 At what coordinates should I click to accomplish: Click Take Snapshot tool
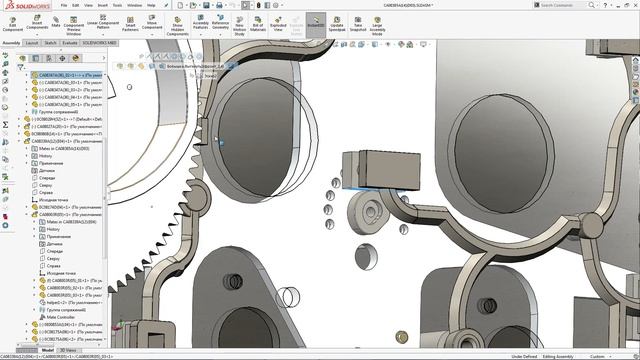click(x=358, y=24)
